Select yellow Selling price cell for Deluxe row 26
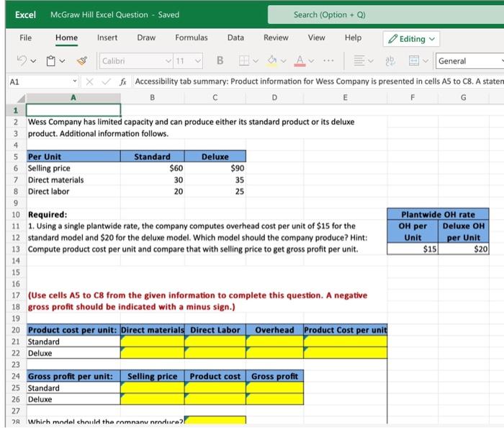Viewport: 504px width, 428px height. (153, 399)
